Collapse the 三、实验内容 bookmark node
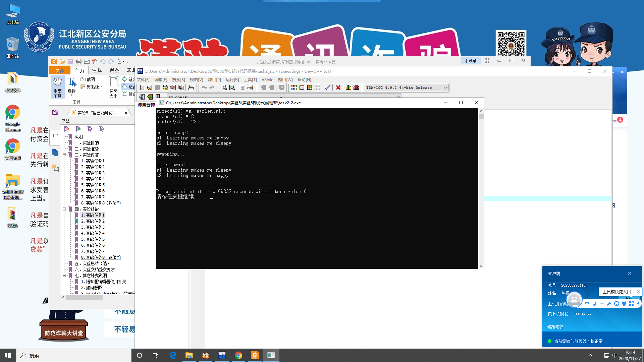The height and width of the screenshot is (362, 644). click(64, 155)
